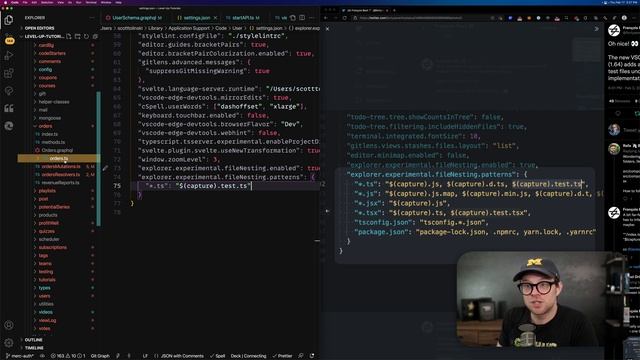
Task: Close the tweet image overlay in browser
Action: [327, 29]
